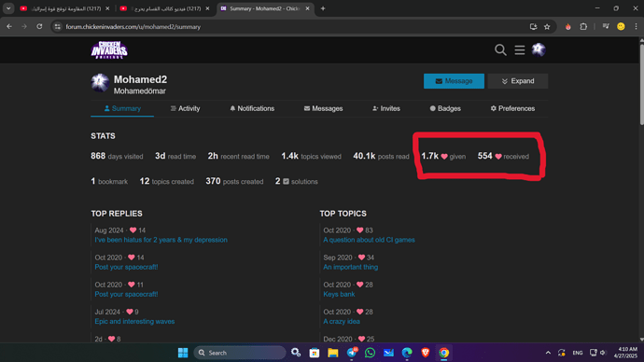Open Oct 2020 14-likes 'Post your spacecraft!' reply
This screenshot has height=362, width=644.
[x=126, y=267]
